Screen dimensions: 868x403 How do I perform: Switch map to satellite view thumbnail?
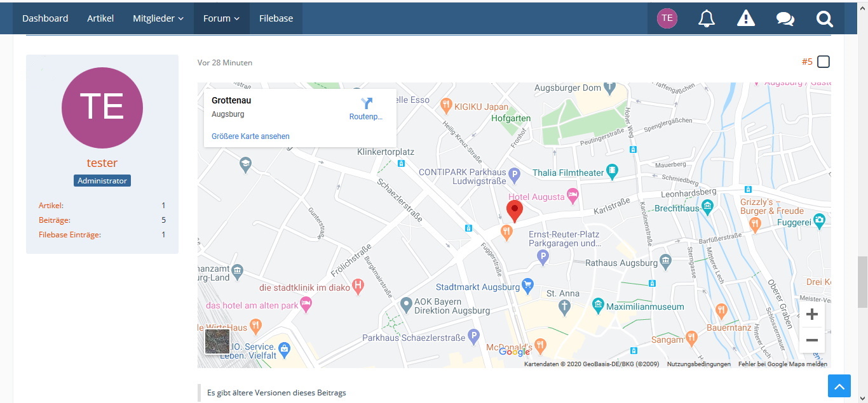(x=217, y=341)
